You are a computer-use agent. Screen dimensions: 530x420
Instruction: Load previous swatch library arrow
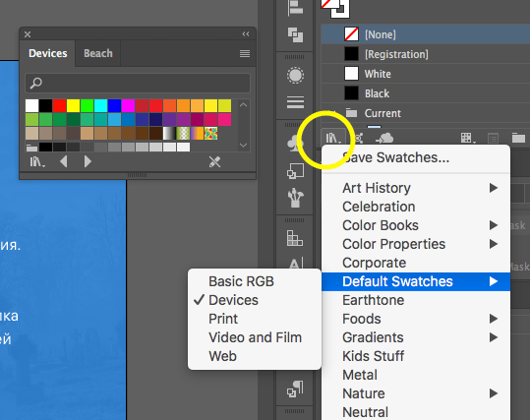tap(63, 161)
